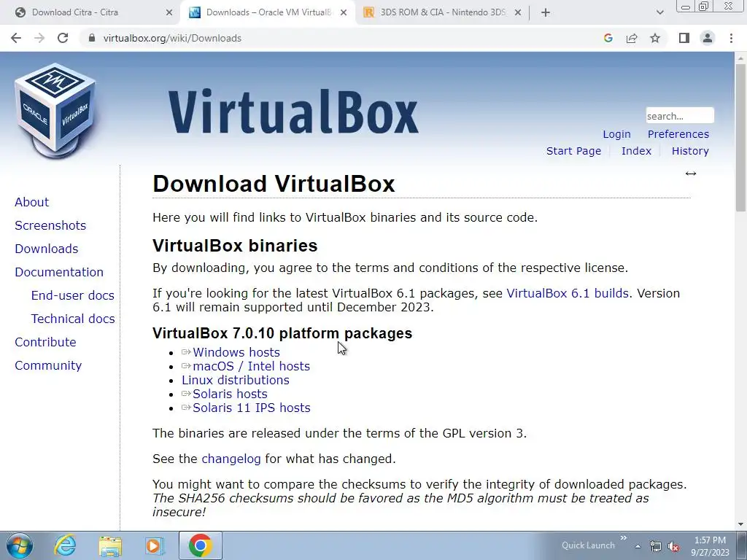Open a new tab with plus button

(546, 12)
